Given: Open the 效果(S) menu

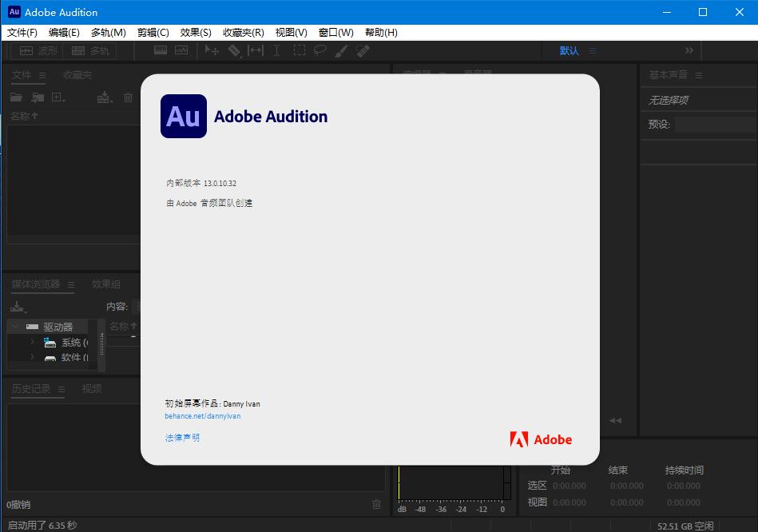Looking at the screenshot, I should [x=196, y=33].
